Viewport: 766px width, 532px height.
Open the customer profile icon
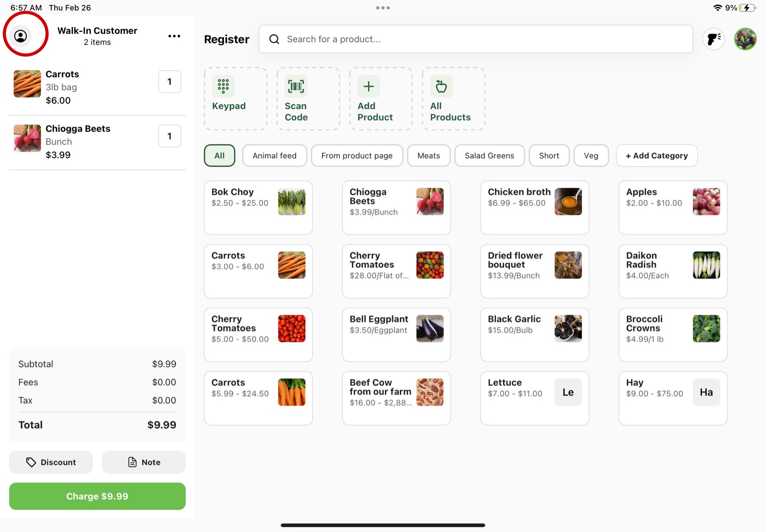click(x=21, y=36)
